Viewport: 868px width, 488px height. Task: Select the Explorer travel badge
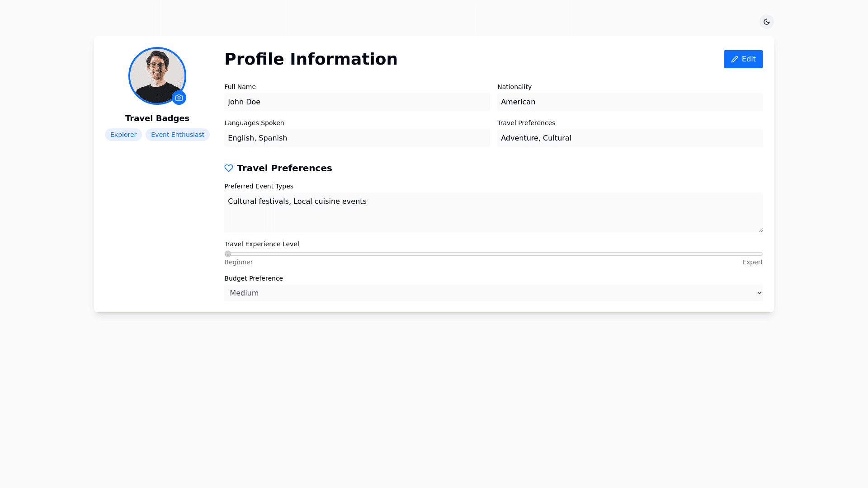[x=123, y=135]
